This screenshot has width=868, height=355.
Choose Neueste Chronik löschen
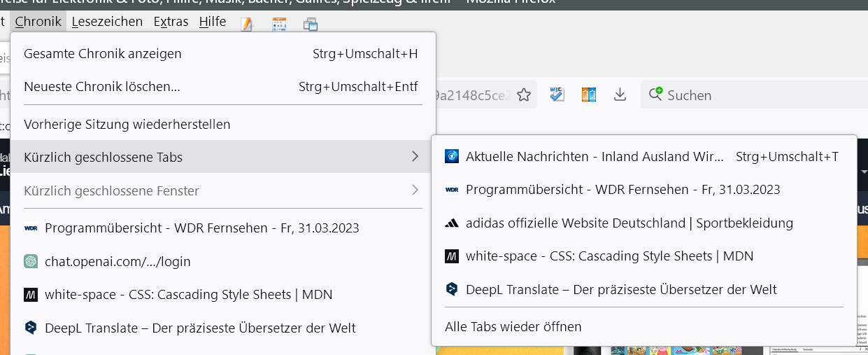coord(102,88)
